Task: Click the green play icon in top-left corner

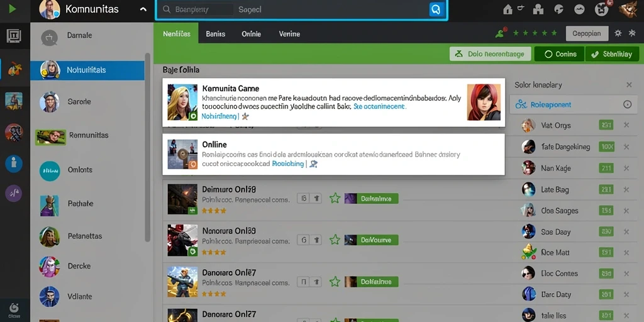Action: [13, 9]
